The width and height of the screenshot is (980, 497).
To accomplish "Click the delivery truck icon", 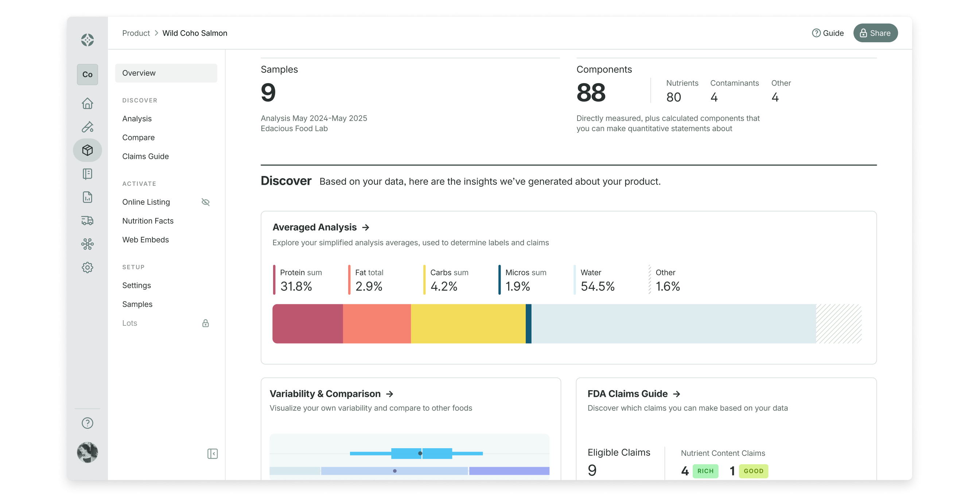I will click(87, 220).
